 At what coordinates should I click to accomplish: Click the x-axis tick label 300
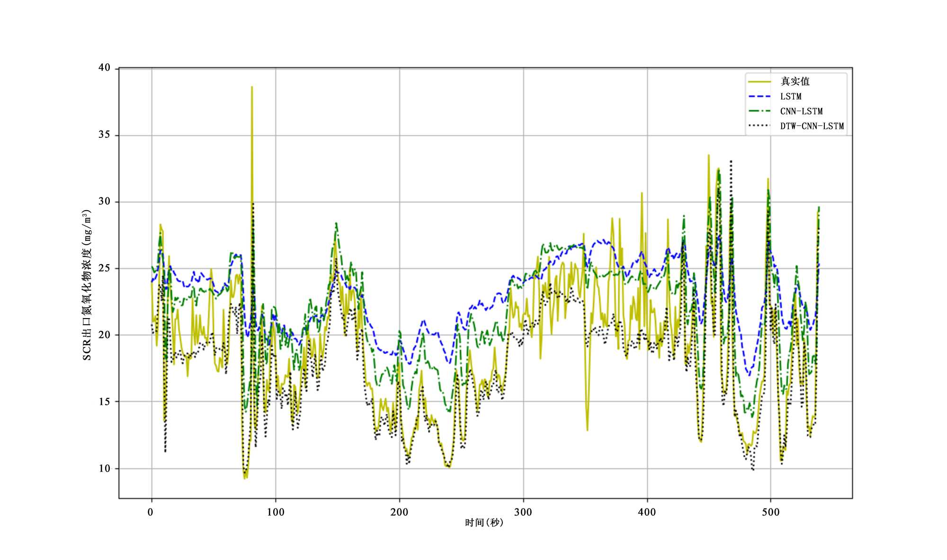point(523,512)
